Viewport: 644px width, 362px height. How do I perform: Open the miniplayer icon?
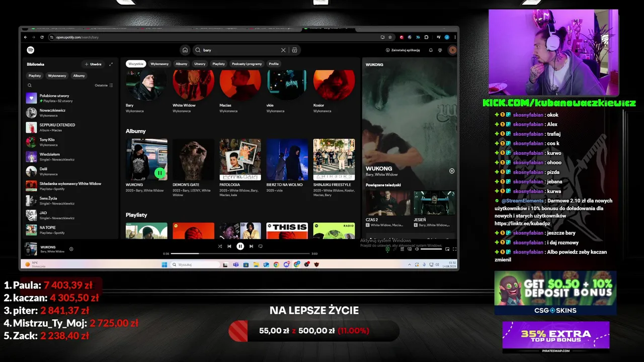coord(447,249)
